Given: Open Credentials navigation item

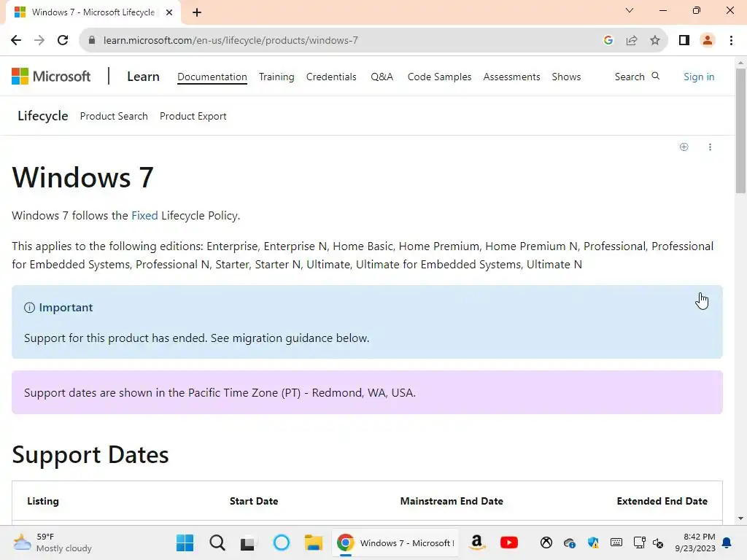Looking at the screenshot, I should click(x=331, y=77).
